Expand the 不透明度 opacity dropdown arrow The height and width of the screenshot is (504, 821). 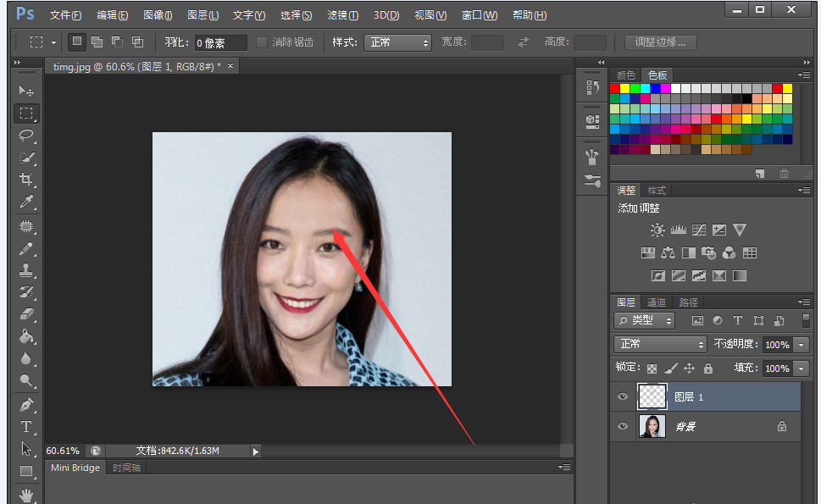[x=801, y=345]
